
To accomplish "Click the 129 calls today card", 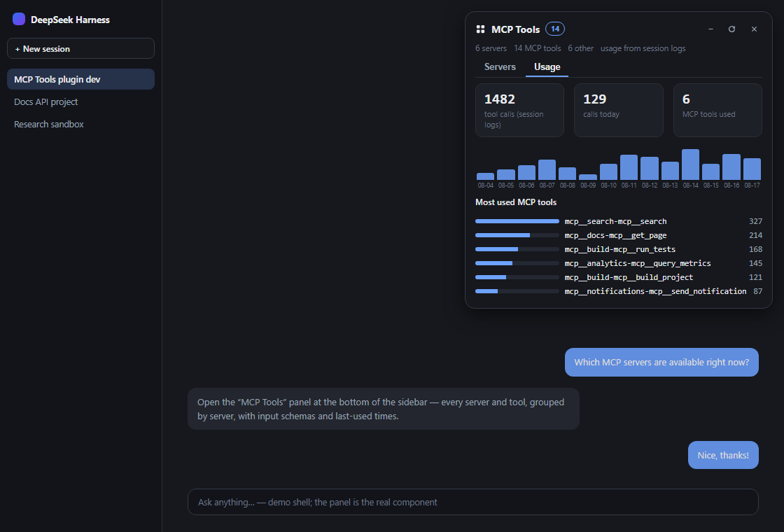I will 619,110.
